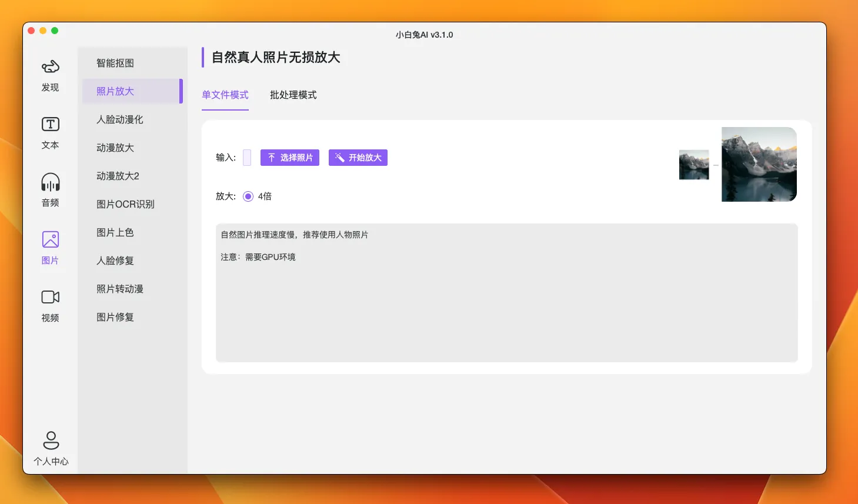Switch to 单文件模式 tab
Viewport: 858px width, 504px height.
tap(225, 95)
